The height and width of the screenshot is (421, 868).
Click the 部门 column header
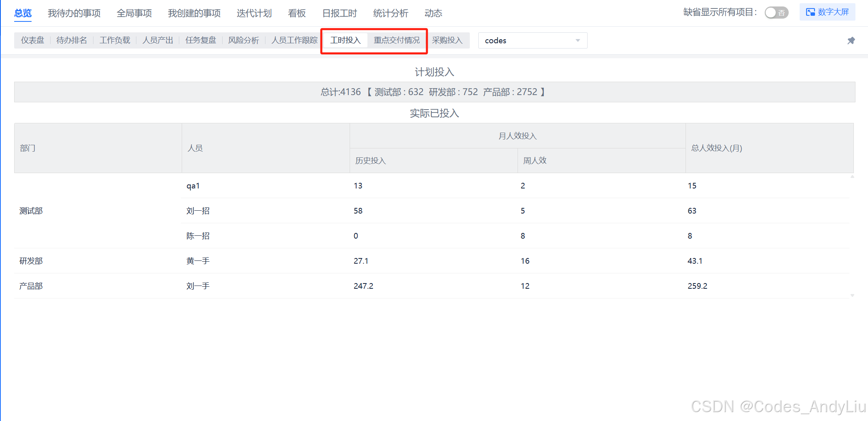pos(98,148)
